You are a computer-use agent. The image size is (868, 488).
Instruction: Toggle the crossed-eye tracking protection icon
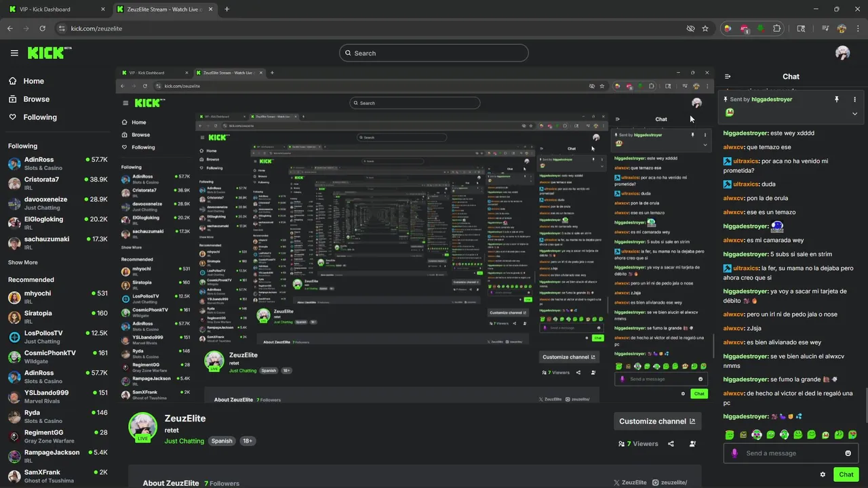[x=690, y=28]
